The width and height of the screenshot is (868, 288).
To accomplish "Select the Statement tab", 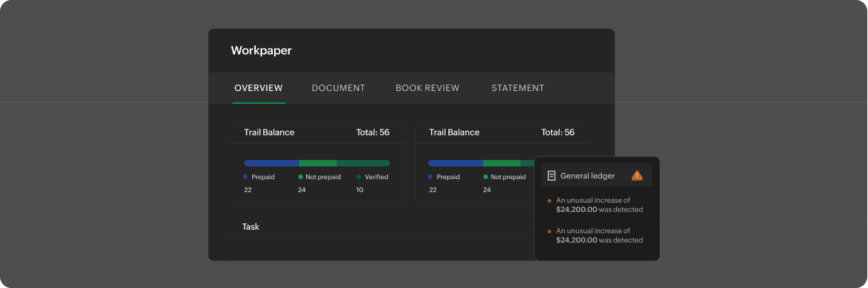I will pyautogui.click(x=518, y=88).
